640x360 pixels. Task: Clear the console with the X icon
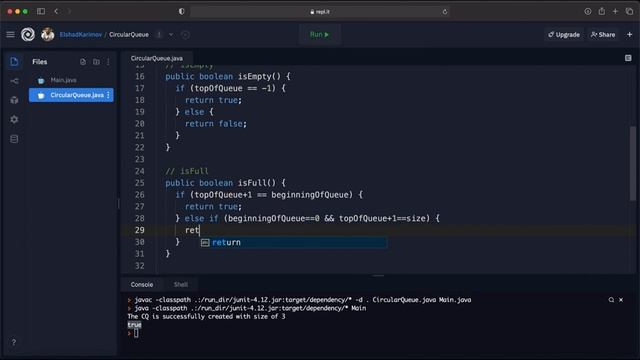(621, 300)
